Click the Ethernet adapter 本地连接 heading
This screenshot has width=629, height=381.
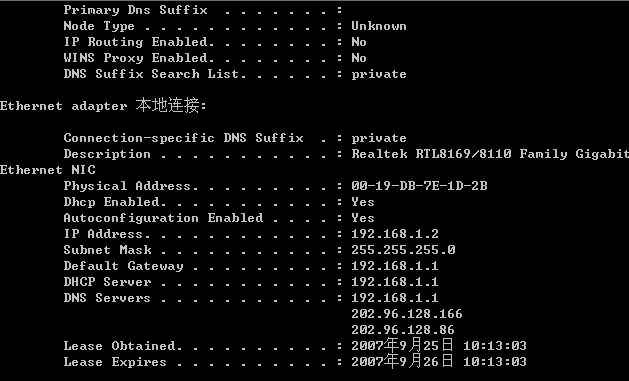[103, 105]
